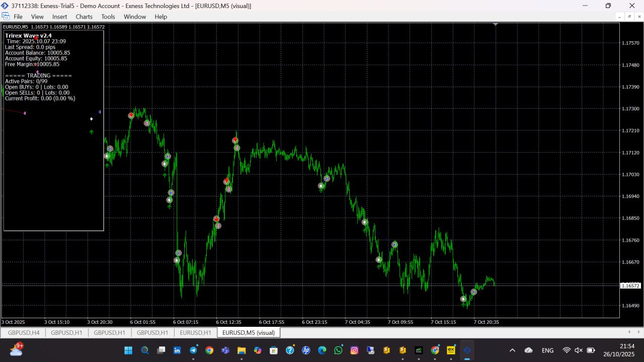
Task: Switch to the EURUSD,H1 chart tab
Action: (195, 333)
